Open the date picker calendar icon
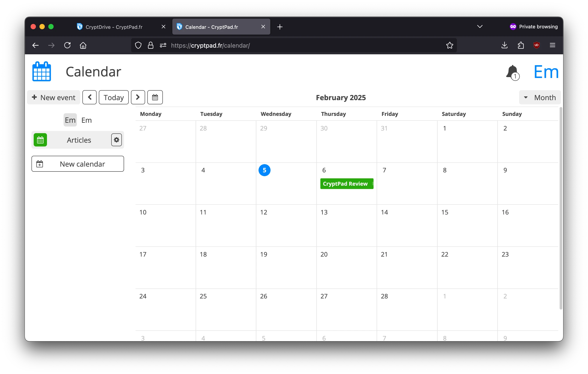588x374 pixels. tap(155, 97)
